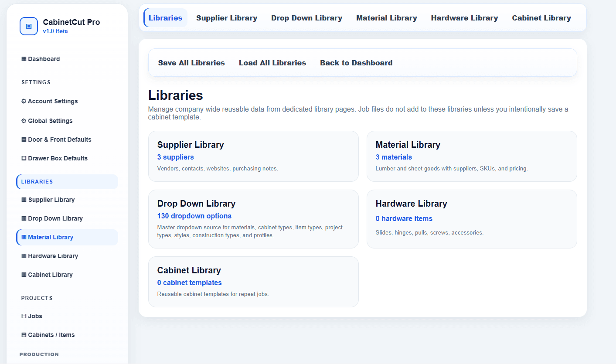Go to Door & Front Defaults
Image resolution: width=616 pixels, height=364 pixels.
(x=56, y=139)
